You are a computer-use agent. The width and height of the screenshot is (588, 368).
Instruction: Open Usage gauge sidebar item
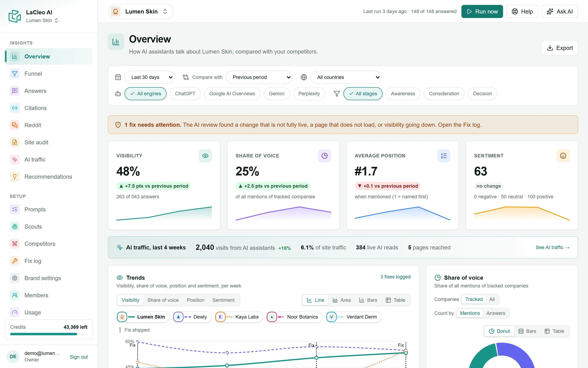click(x=49, y=312)
